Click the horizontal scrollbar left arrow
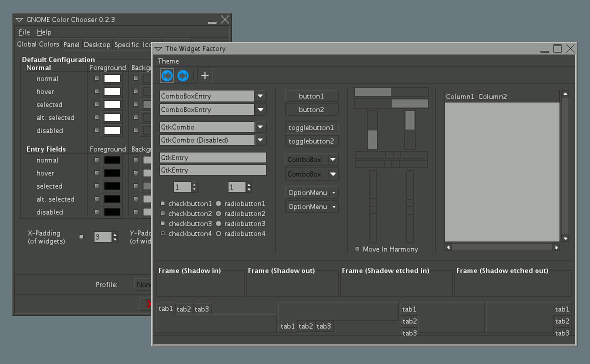Screen dimensions: 590x364 coord(448,247)
